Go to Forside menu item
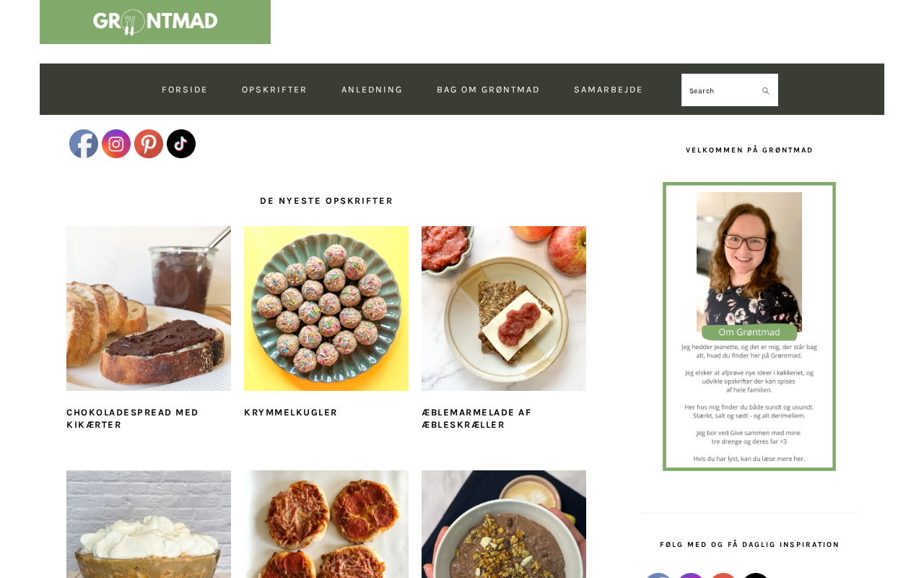Image resolution: width=924 pixels, height=578 pixels. click(x=185, y=90)
